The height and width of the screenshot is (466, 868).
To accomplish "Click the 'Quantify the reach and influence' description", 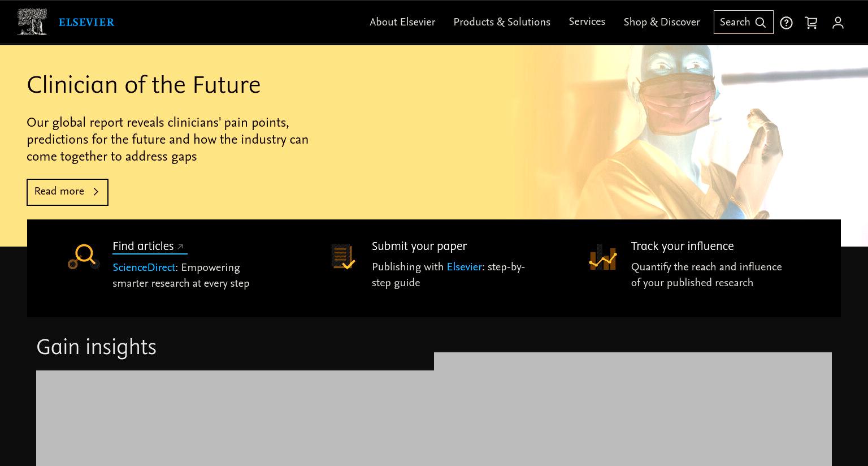I will (x=706, y=275).
